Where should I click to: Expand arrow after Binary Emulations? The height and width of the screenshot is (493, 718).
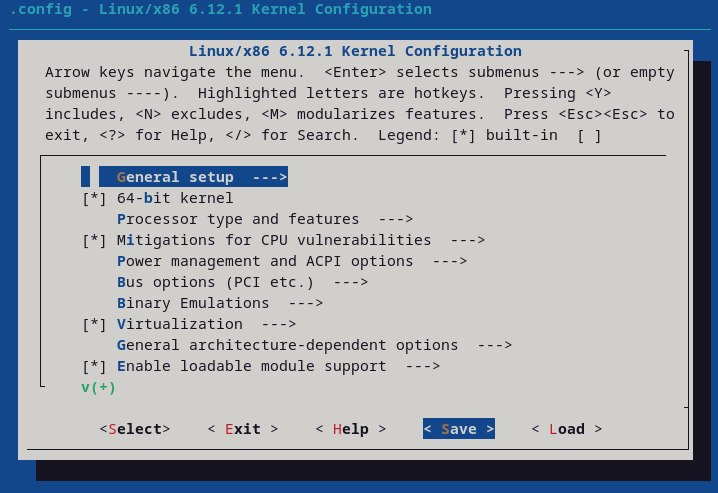pyautogui.click(x=306, y=303)
